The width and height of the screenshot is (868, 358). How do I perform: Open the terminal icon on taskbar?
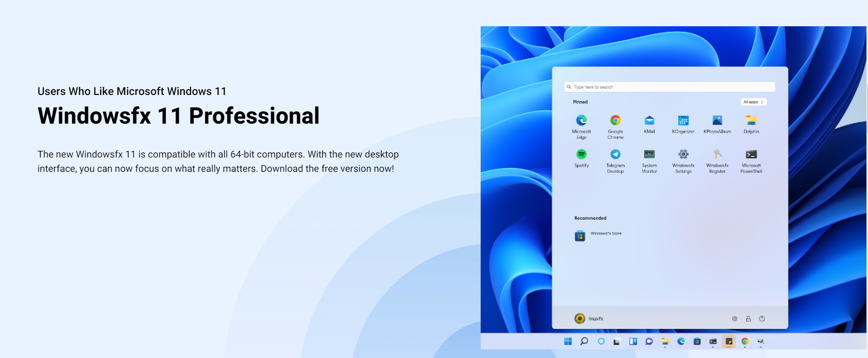click(x=713, y=342)
